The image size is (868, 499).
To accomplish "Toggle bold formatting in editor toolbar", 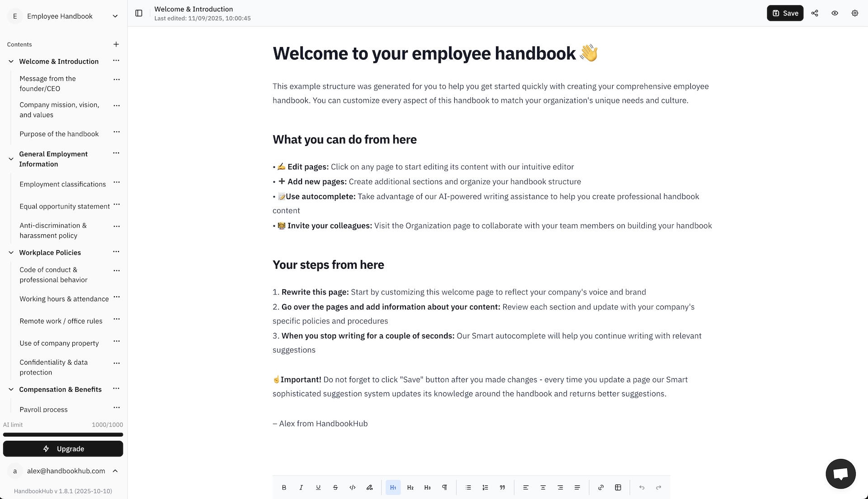I will (x=284, y=487).
